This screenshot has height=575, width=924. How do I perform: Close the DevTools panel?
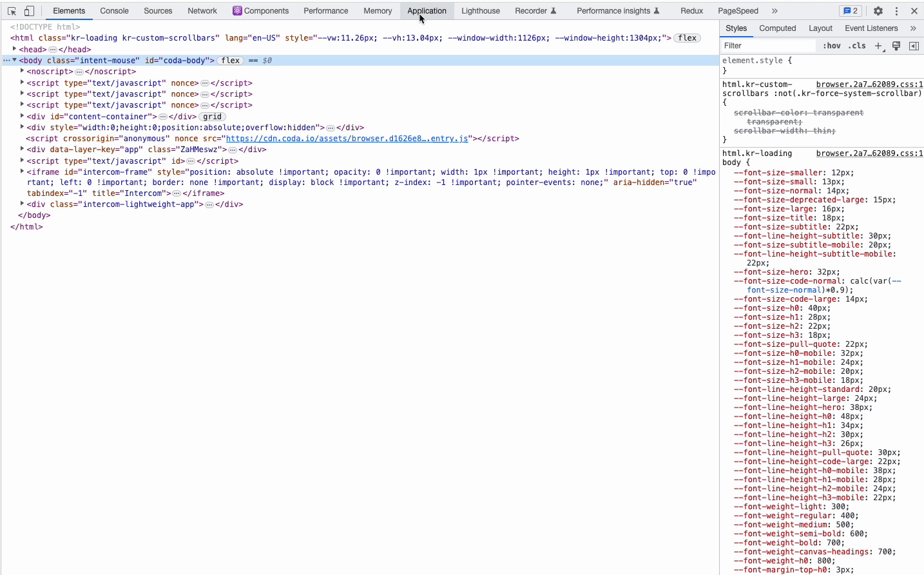coord(914,11)
